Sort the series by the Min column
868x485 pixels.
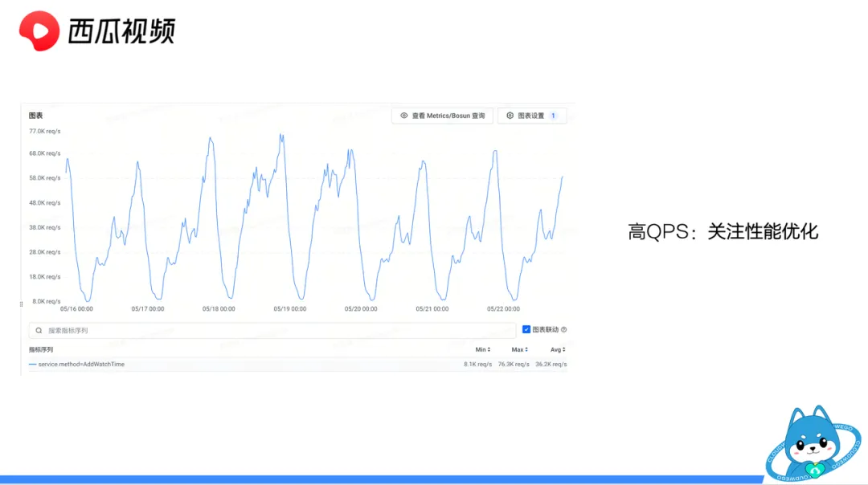tap(483, 349)
